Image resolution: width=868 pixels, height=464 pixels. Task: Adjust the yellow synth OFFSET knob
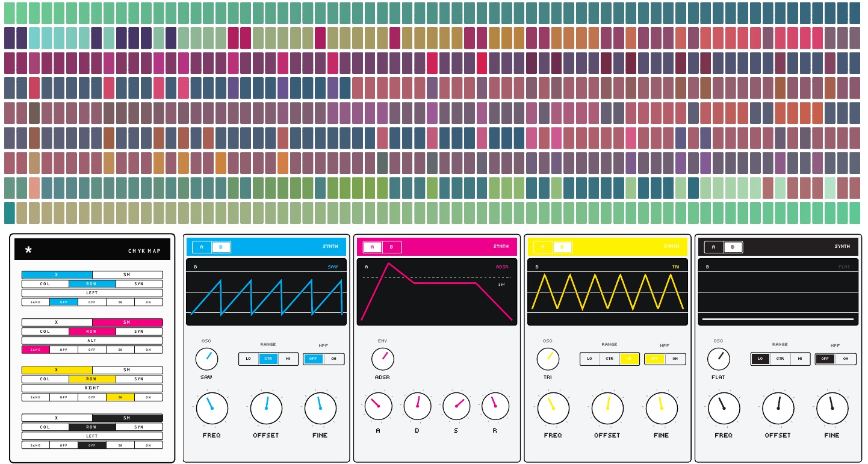pos(607,408)
